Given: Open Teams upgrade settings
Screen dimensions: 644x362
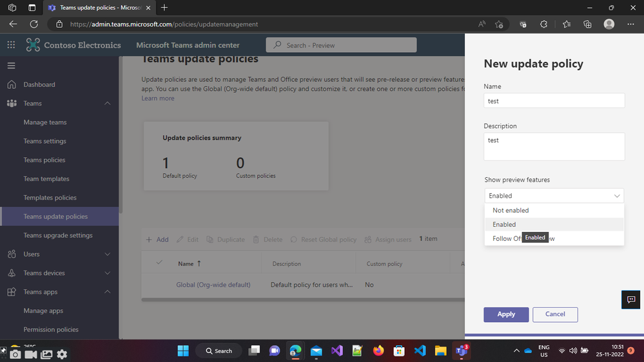Looking at the screenshot, I should click(57, 236).
